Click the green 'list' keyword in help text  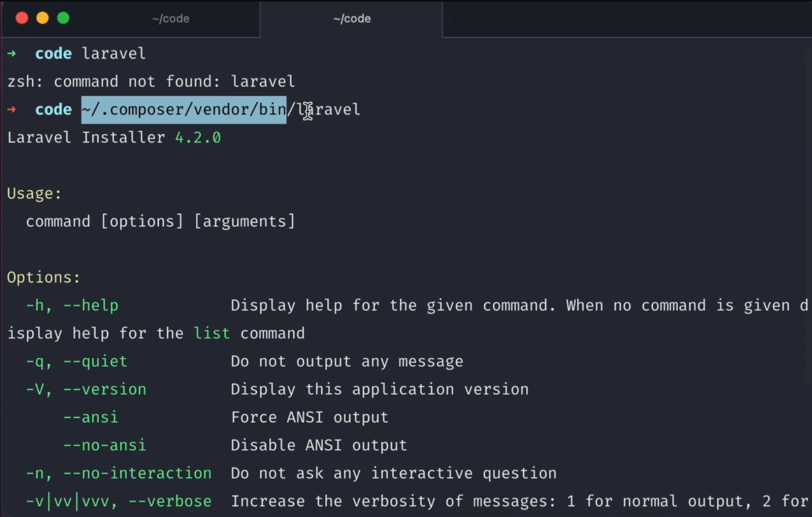[x=212, y=333]
